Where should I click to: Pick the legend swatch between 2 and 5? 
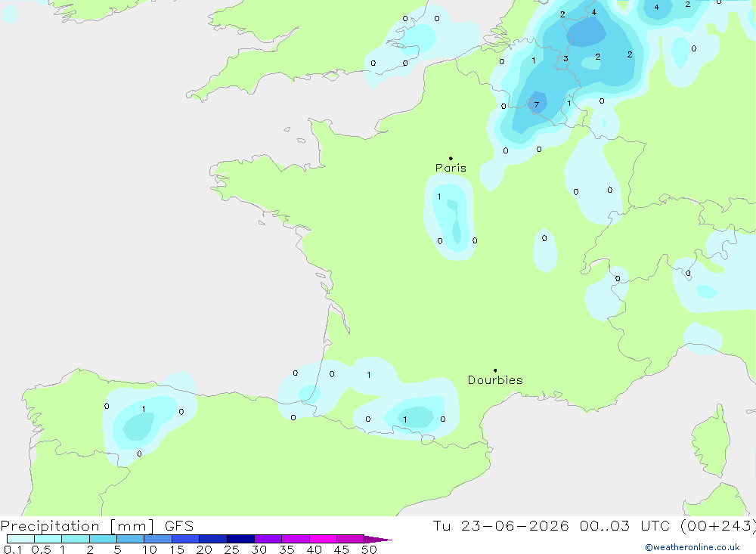103,539
